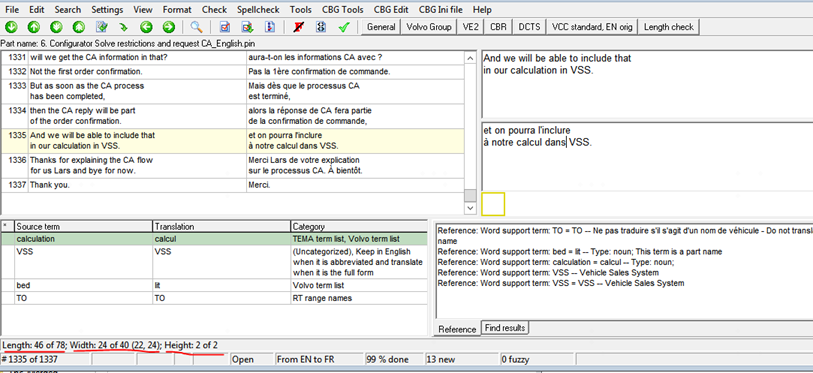
Task: Open the Format menu
Action: click(x=177, y=9)
